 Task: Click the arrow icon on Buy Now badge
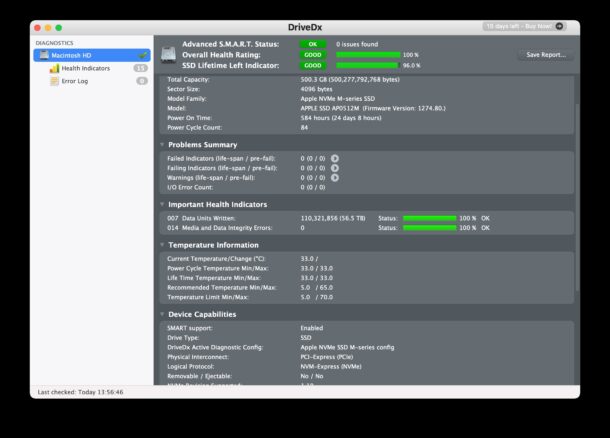559,26
